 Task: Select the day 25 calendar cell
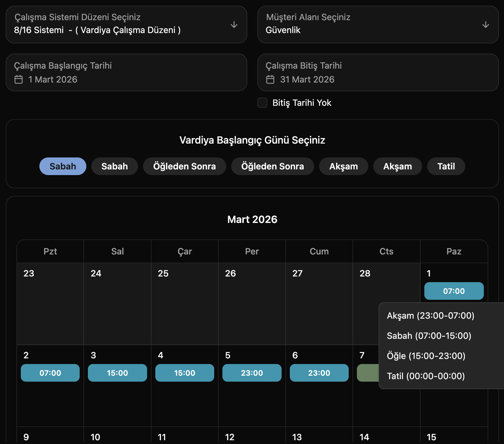pos(185,304)
